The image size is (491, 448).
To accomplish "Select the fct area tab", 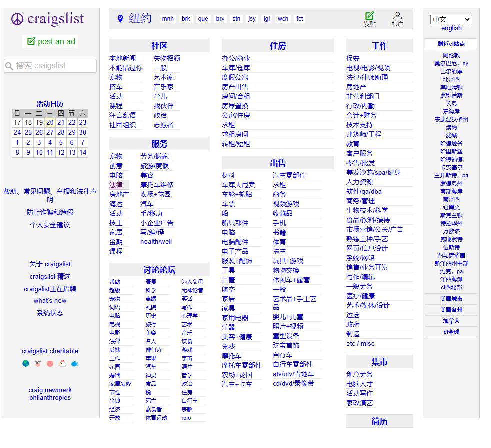I will point(300,19).
